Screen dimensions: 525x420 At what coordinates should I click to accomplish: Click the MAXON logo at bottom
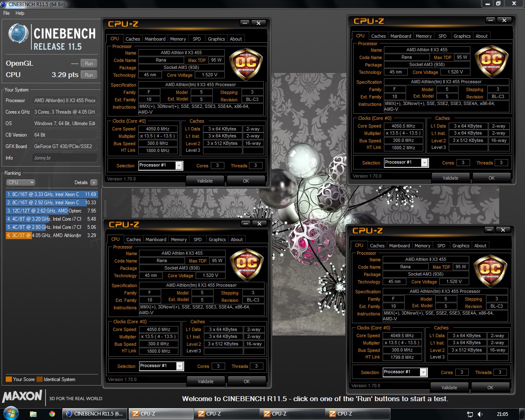(22, 396)
